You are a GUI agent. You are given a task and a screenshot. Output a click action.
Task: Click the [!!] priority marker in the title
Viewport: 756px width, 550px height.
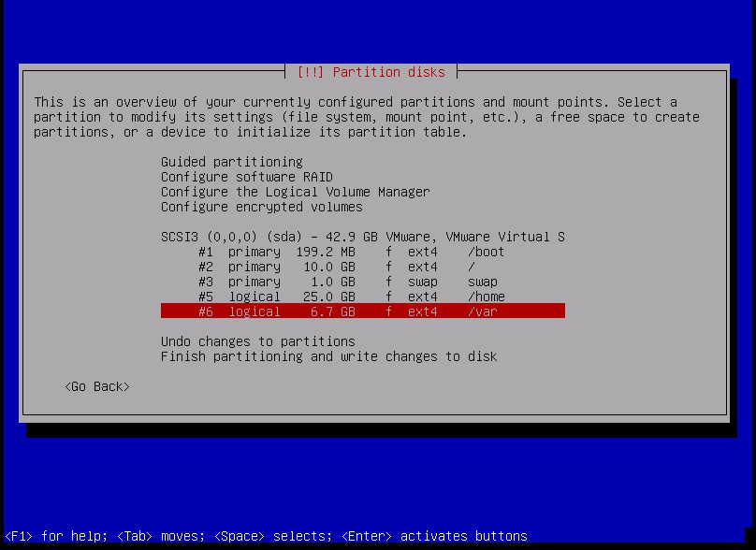(x=310, y=72)
